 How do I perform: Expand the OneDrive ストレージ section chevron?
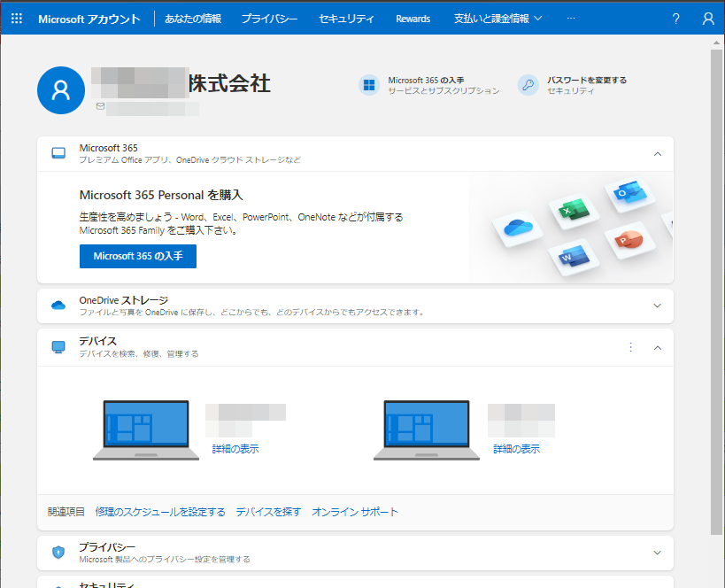coord(657,306)
